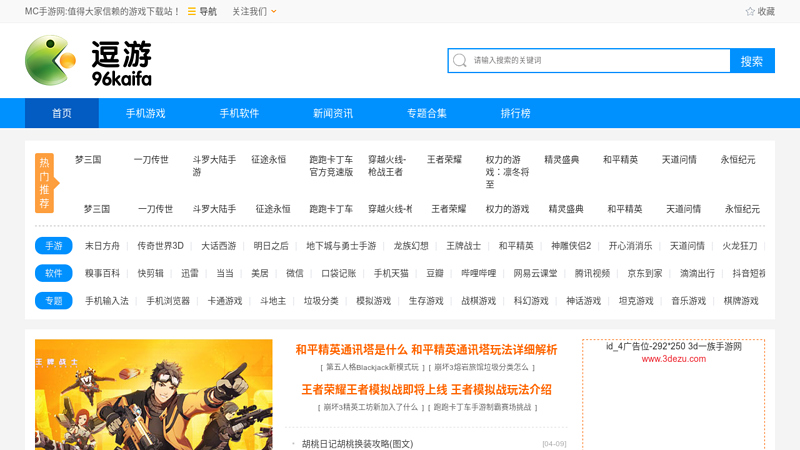Open the 生存游戏 topic link
The height and width of the screenshot is (450, 800).
426,301
